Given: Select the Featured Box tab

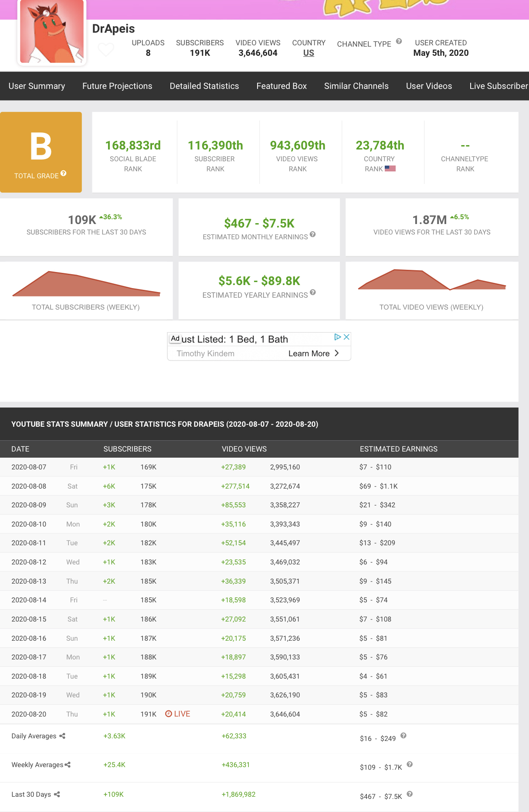Looking at the screenshot, I should 281,86.
